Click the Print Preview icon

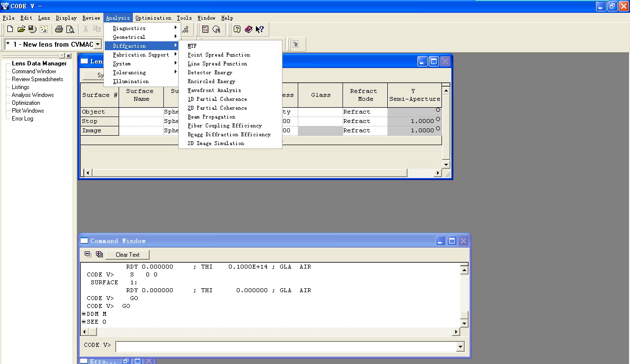click(70, 30)
